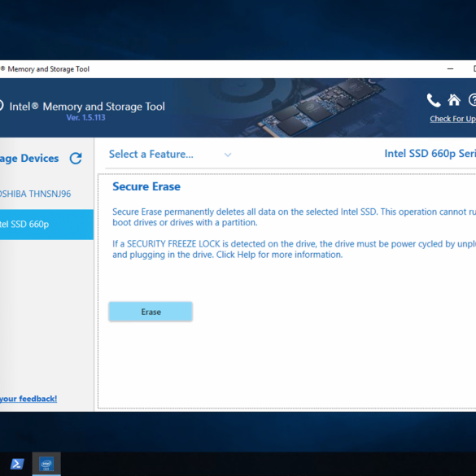Click the Intel tool taskbar icon

pyautogui.click(x=46, y=464)
